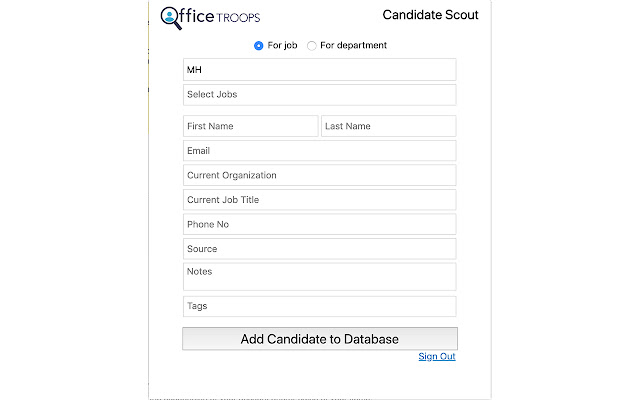Viewport: 640px width, 400px height.
Task: Click the 'For department' label text
Action: [x=353, y=45]
